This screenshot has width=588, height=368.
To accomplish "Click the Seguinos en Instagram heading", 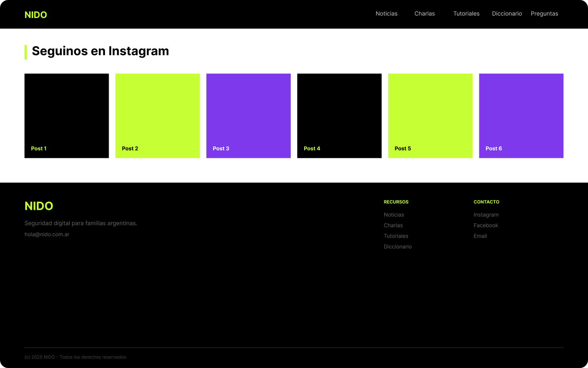I will pos(100,51).
